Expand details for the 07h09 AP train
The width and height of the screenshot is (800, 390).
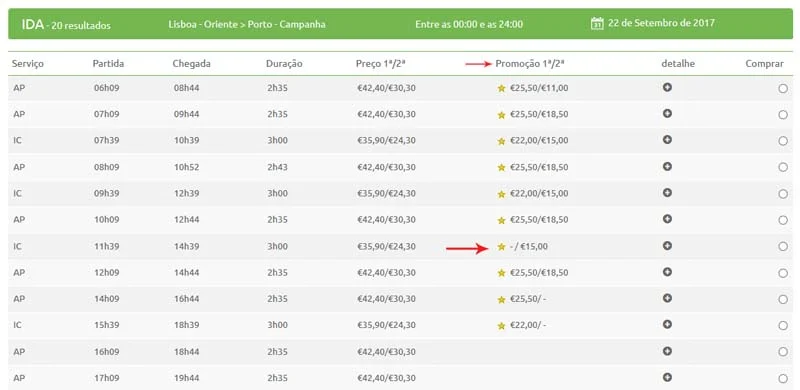click(x=667, y=113)
